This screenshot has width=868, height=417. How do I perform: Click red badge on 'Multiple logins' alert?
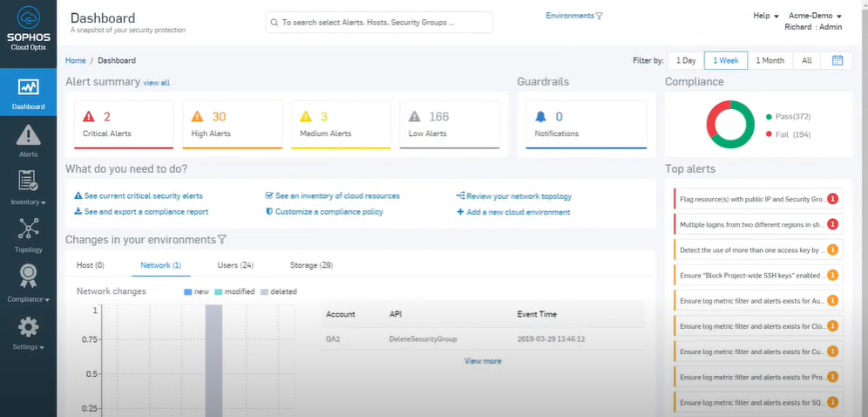832,224
